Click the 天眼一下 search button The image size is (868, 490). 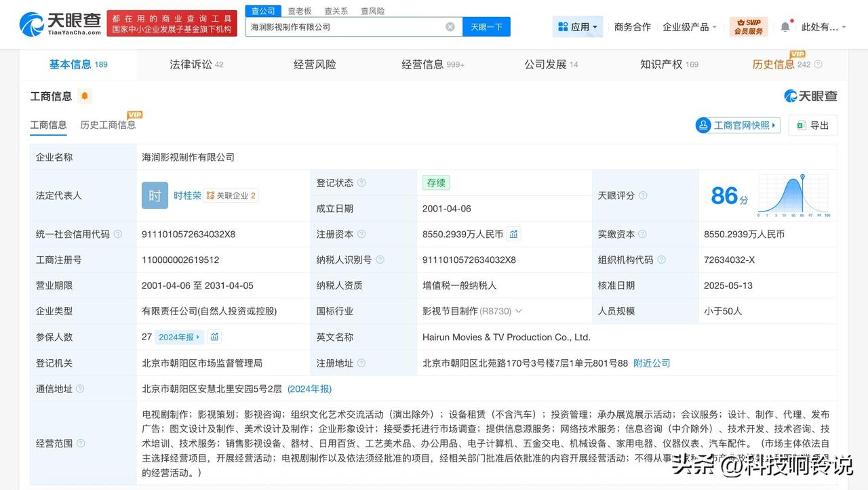486,26
